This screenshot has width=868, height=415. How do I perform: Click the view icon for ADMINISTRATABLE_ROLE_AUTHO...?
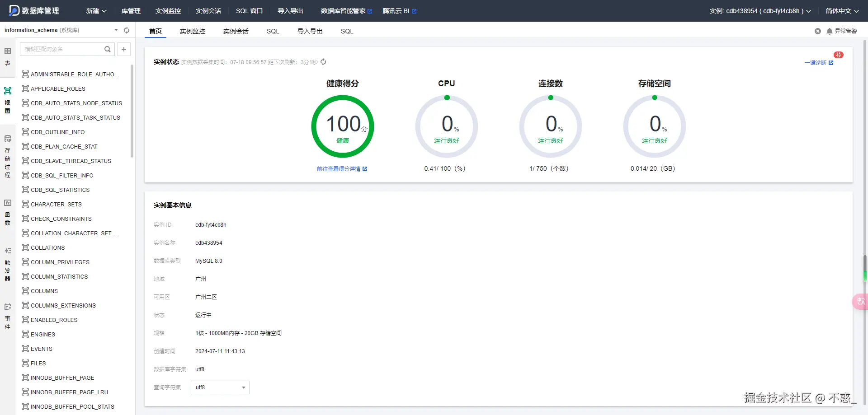pos(25,74)
